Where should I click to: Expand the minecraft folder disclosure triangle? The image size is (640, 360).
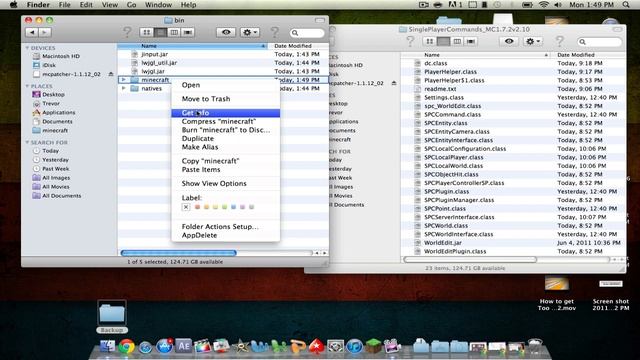pos(124,80)
